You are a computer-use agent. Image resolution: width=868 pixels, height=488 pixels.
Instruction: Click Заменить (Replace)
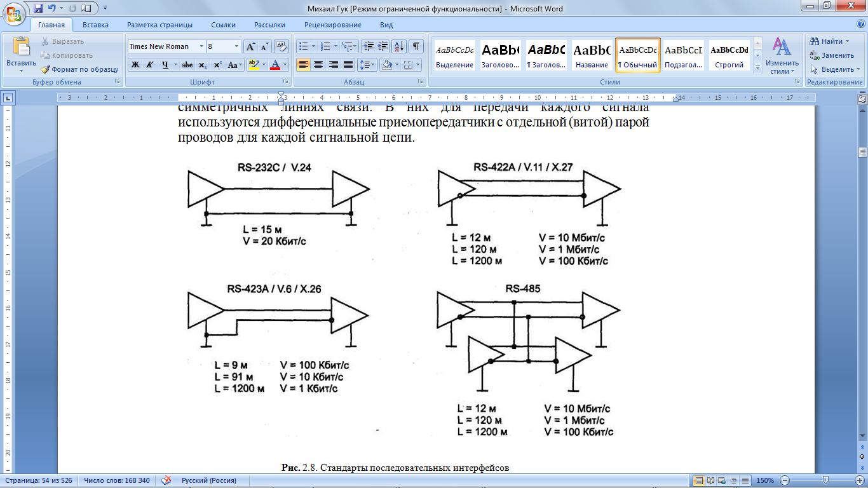coord(832,55)
